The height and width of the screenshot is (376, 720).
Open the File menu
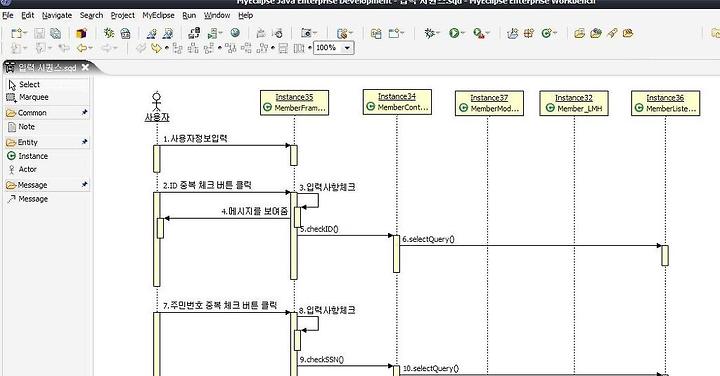[x=8, y=15]
